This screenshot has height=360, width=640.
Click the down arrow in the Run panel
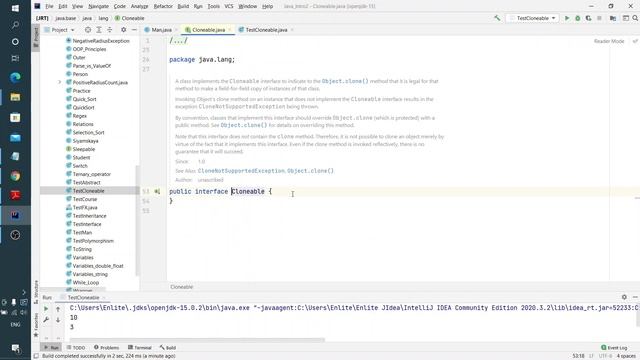click(x=58, y=320)
